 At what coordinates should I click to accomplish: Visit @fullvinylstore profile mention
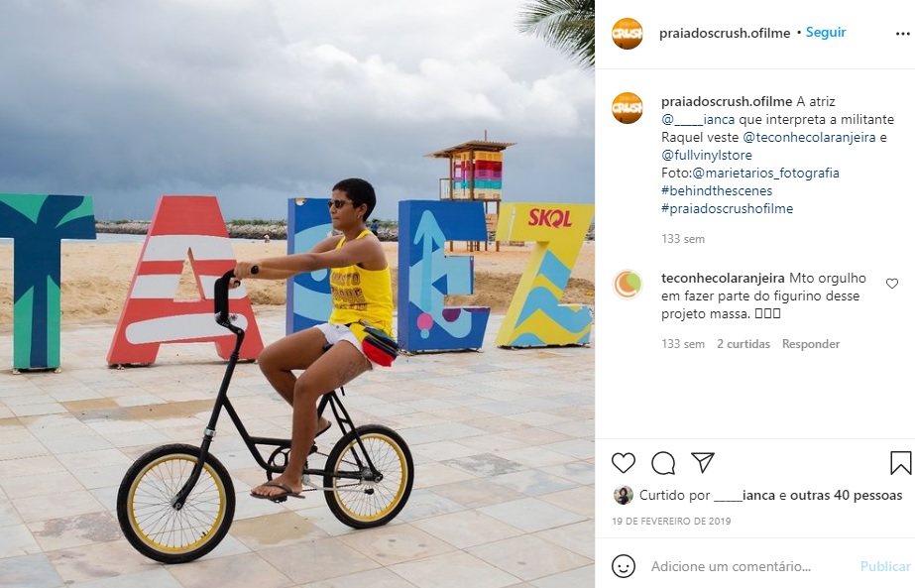pyautogui.click(x=707, y=156)
